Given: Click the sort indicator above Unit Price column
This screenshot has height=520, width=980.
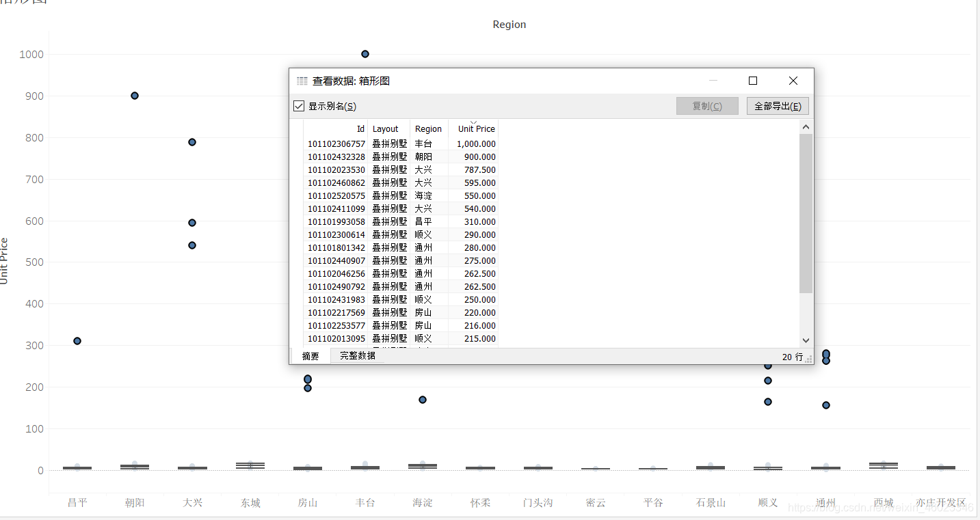Looking at the screenshot, I should point(473,122).
